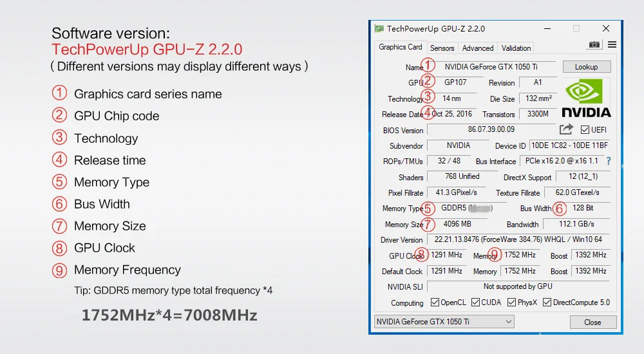Image resolution: width=644 pixels, height=354 pixels.
Task: Toggle the UEFI checkbox
Action: pyautogui.click(x=585, y=130)
